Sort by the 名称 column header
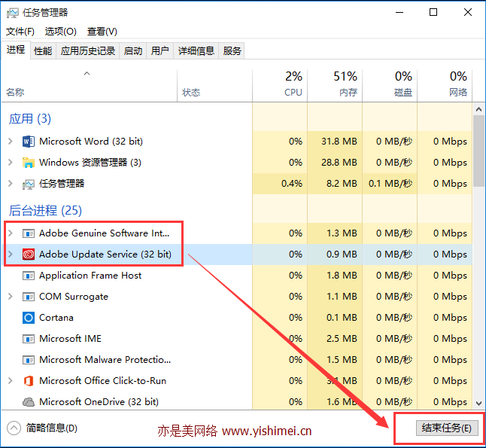Image resolution: width=486 pixels, height=448 pixels. click(x=90, y=86)
